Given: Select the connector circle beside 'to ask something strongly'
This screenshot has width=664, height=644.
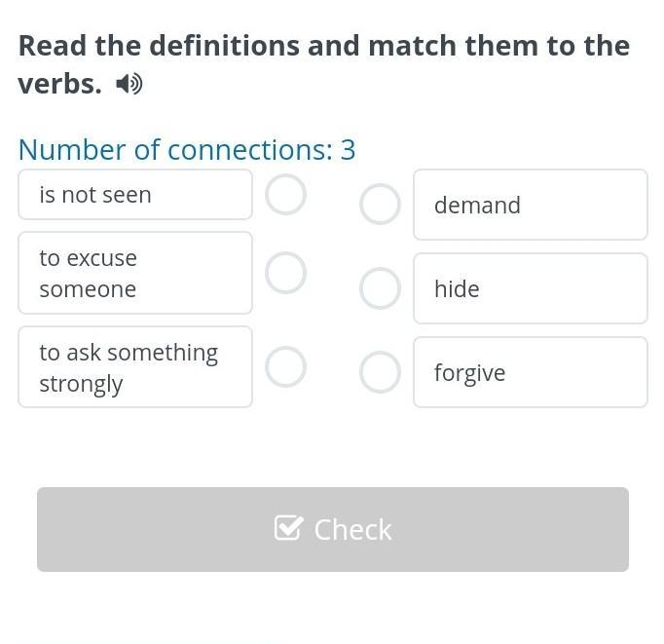Looking at the screenshot, I should pyautogui.click(x=286, y=367).
